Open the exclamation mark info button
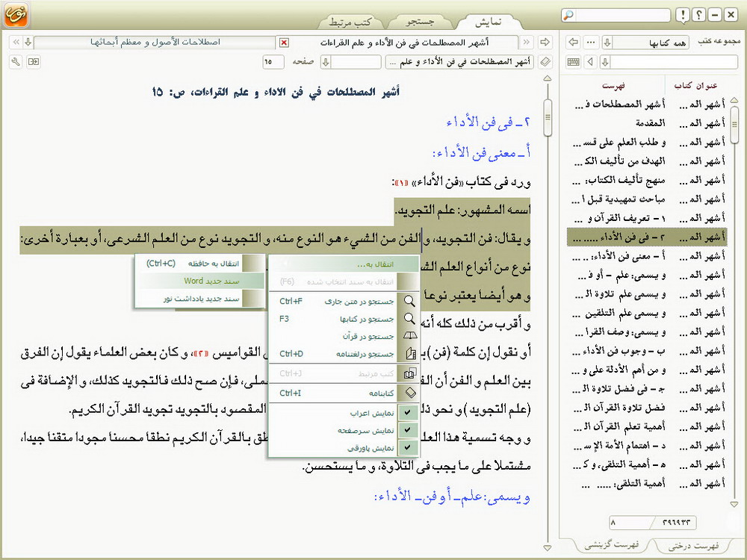Image resolution: width=747 pixels, height=560 pixels. pyautogui.click(x=684, y=15)
